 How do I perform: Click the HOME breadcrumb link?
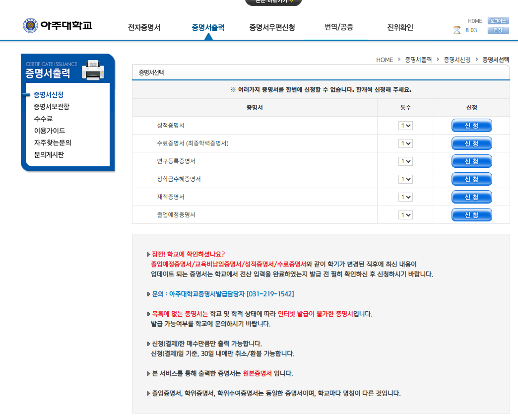(384, 60)
